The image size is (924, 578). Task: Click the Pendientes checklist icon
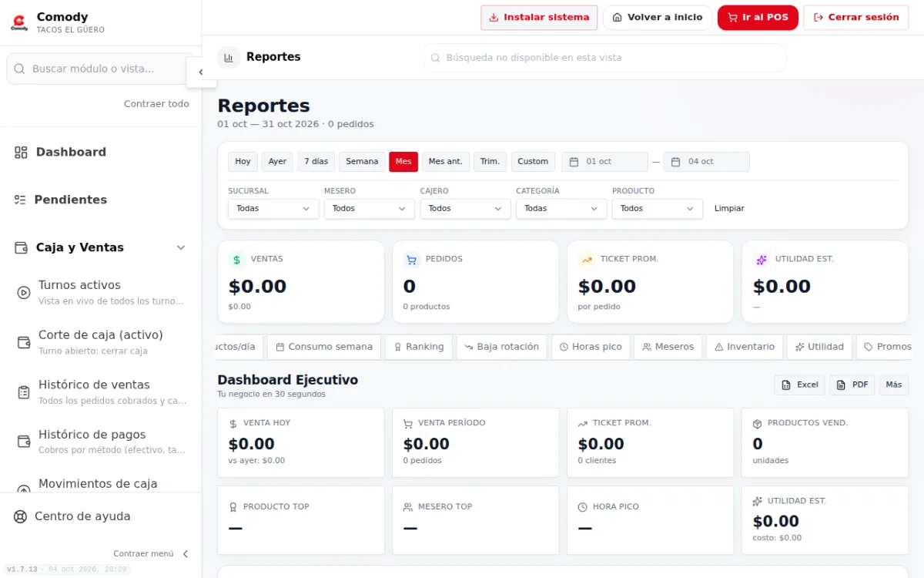[x=20, y=200]
